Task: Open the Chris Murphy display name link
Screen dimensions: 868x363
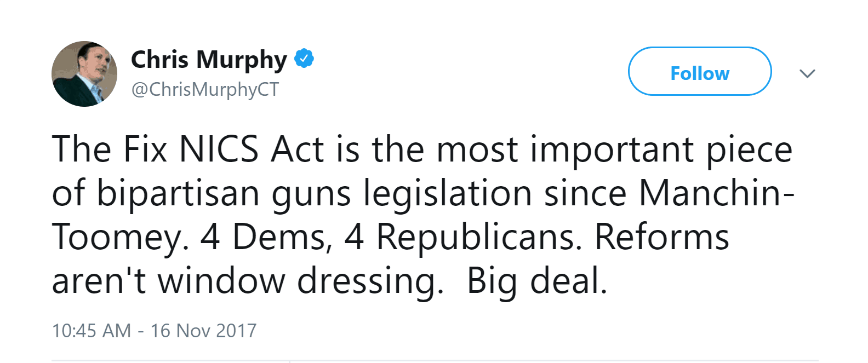Action: 209,60
